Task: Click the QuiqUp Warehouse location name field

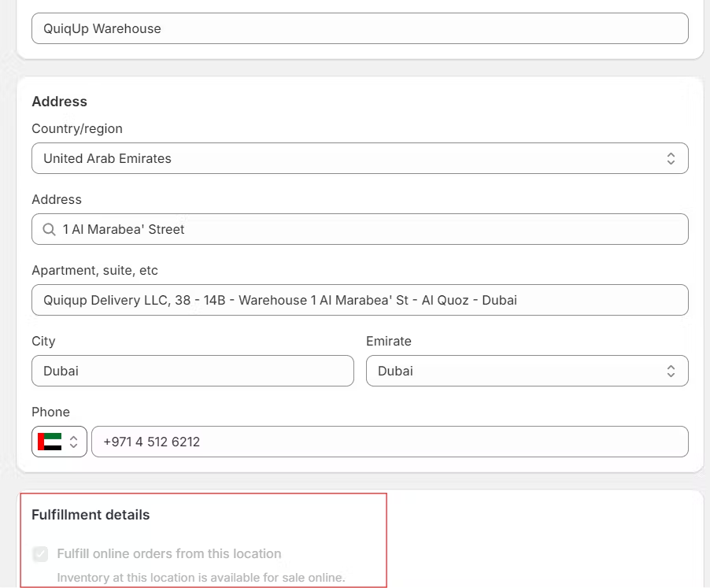Action: 360,28
